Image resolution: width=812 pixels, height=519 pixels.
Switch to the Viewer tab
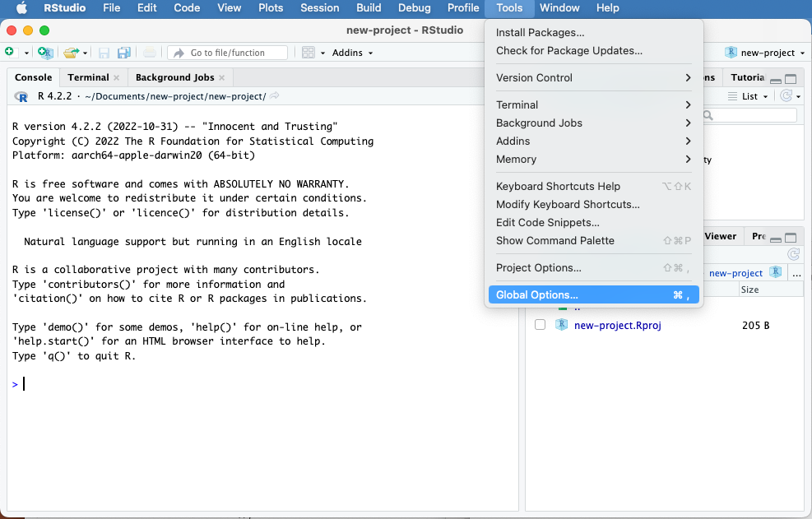pyautogui.click(x=720, y=236)
